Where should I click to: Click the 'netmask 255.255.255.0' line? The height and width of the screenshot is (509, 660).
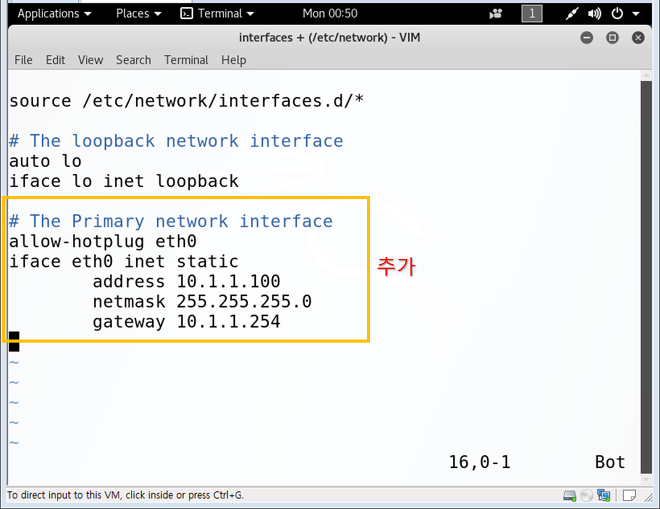coord(202,301)
